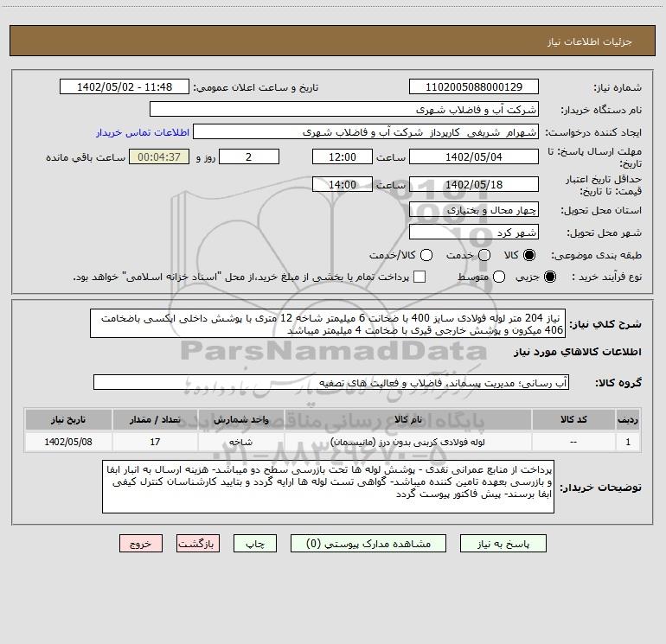Click the item name لوله فولادی کربنی بدون درز cell

pos(407,442)
